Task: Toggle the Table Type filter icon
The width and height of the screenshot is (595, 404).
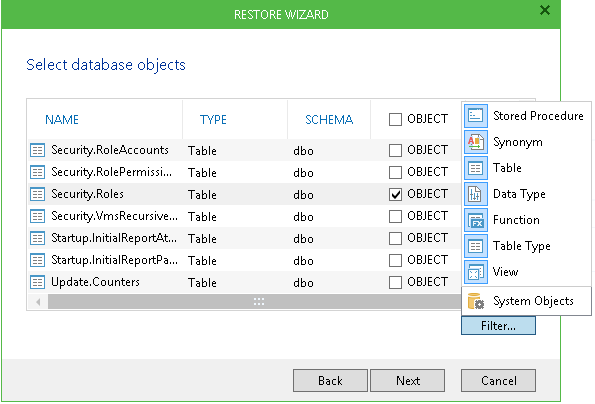Action: 475,246
